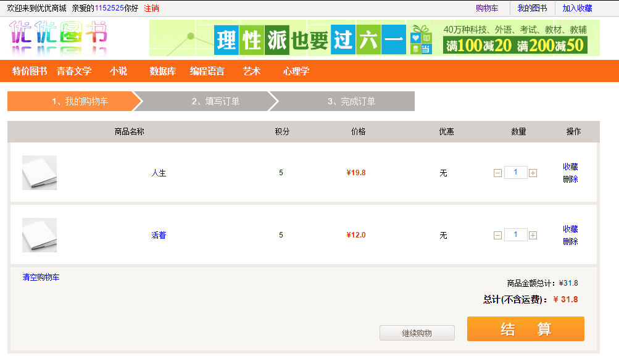Click the 操作 column header

click(x=573, y=131)
